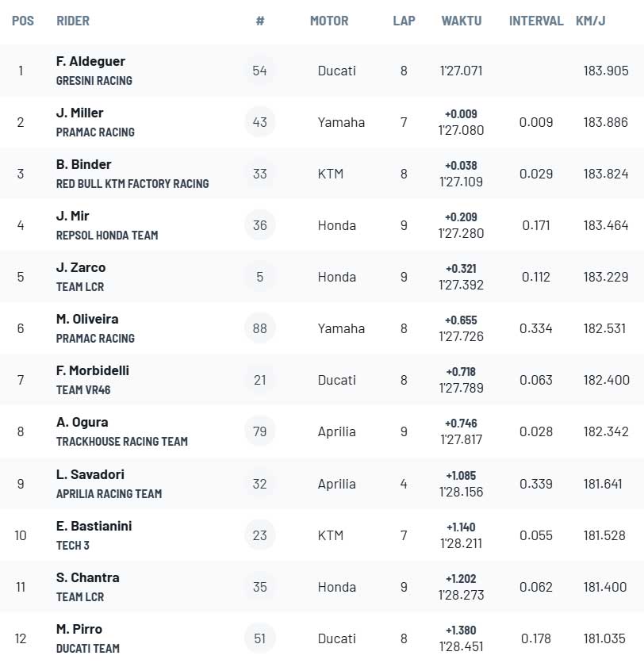Click M. Oliveira's number 88 badge
The height and width of the screenshot is (667, 644).
click(260, 328)
